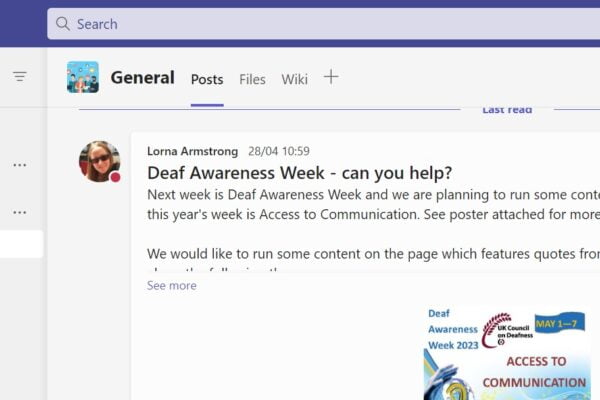Select the General channel title
This screenshot has width=600, height=400.
coord(142,78)
